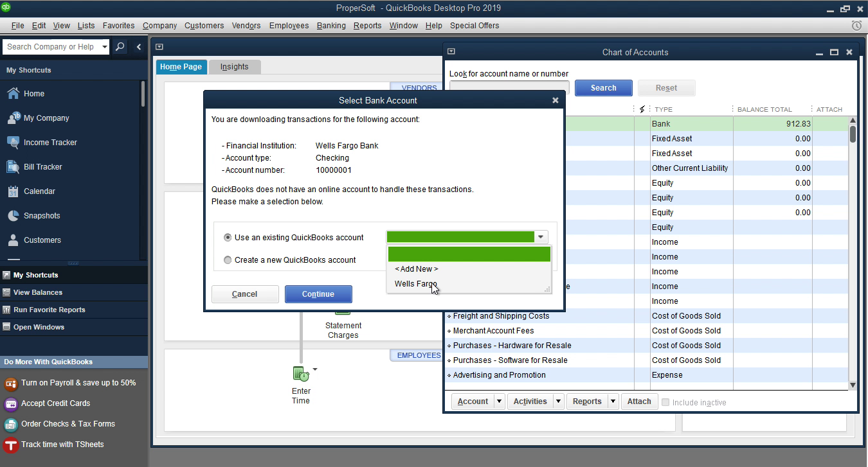Switch to the Insights tab

click(x=234, y=67)
